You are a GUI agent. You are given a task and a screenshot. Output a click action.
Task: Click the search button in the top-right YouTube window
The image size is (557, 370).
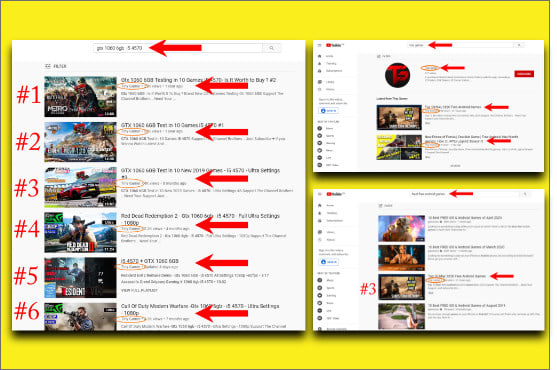pyautogui.click(x=519, y=45)
